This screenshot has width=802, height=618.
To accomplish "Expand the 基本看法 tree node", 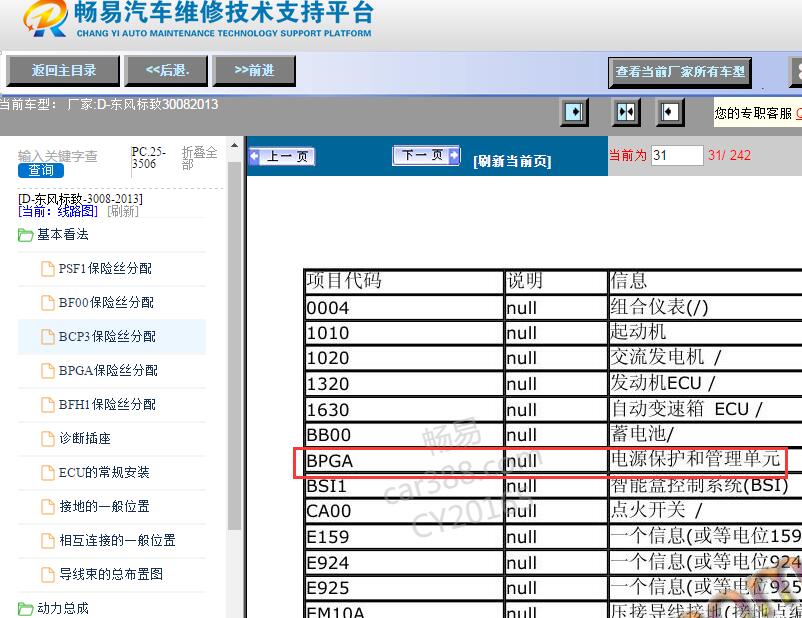I will pos(62,235).
